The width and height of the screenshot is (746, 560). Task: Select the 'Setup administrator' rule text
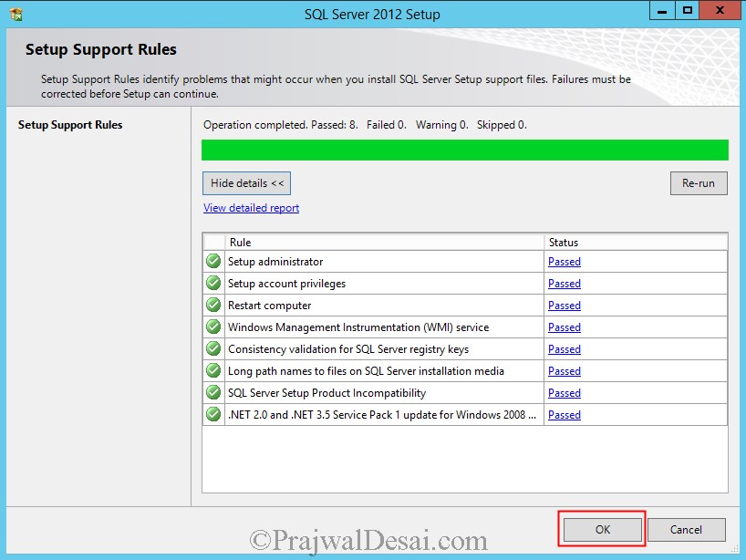275,262
